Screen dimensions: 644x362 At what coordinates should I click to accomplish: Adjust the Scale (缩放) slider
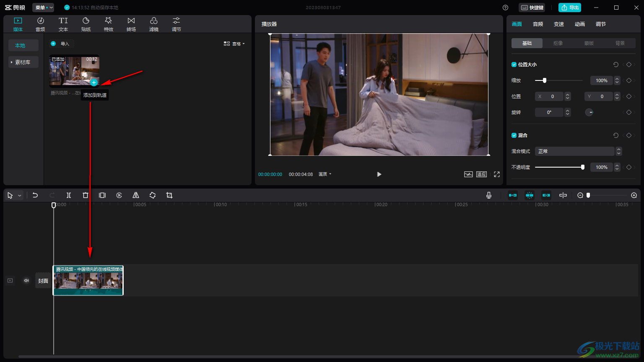pyautogui.click(x=559, y=80)
